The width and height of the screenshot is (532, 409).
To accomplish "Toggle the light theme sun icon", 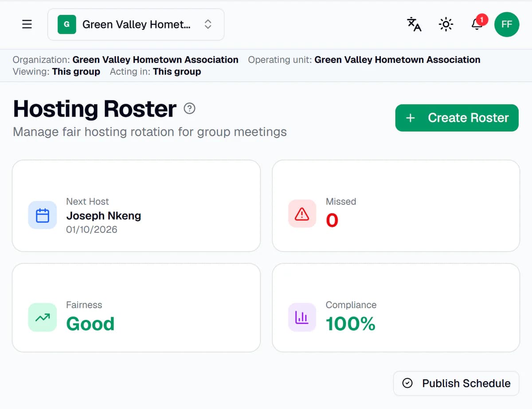I will pyautogui.click(x=446, y=24).
